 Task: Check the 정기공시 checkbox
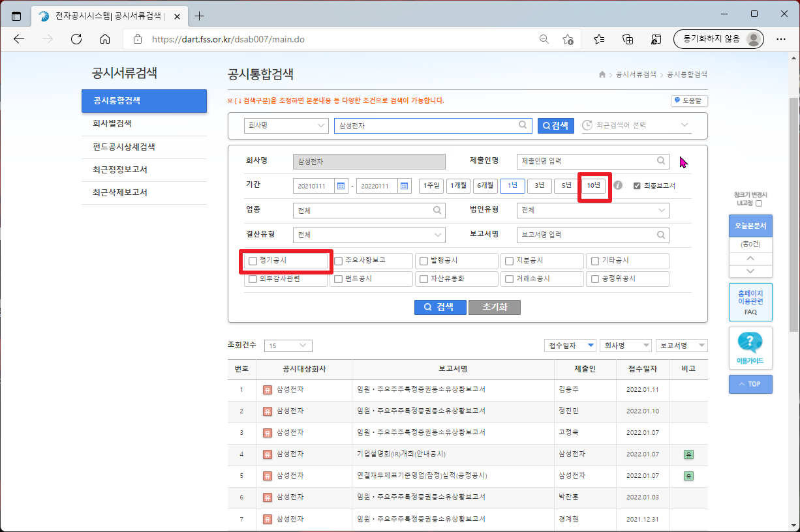[253, 261]
